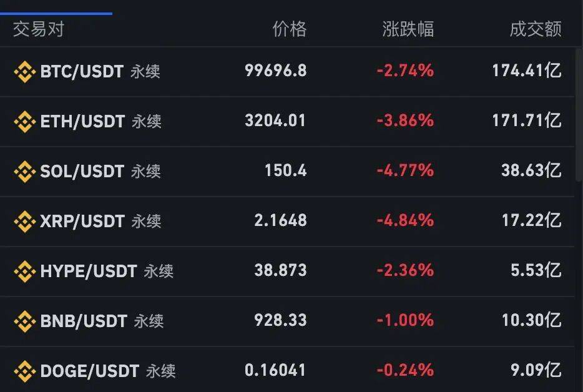
Task: Click the Binance logo beside SOL/USDT
Action: coord(26,171)
